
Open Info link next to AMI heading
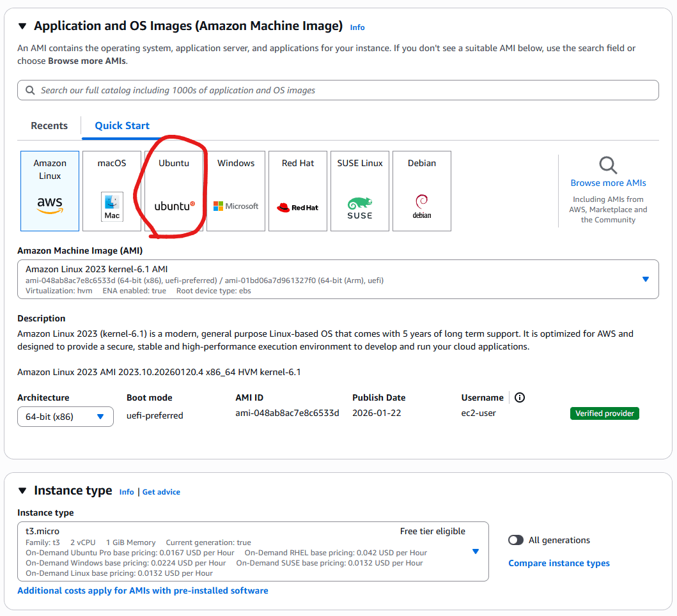[x=357, y=27]
